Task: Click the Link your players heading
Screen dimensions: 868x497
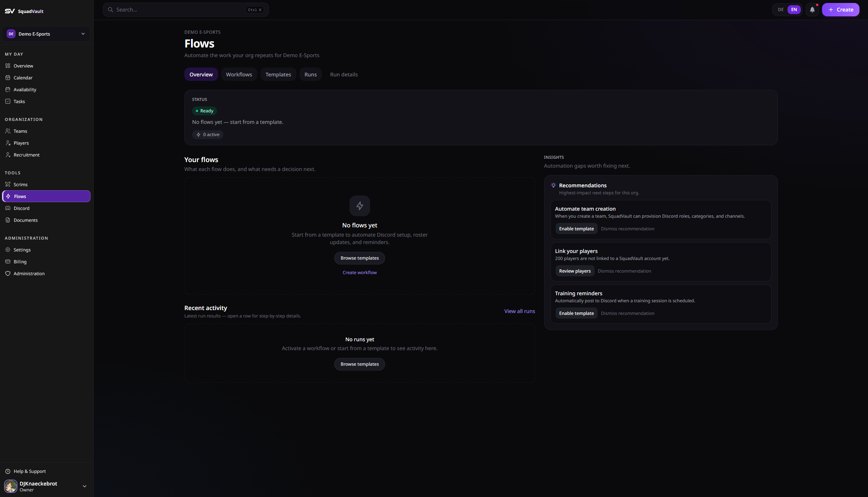Action: (576, 251)
